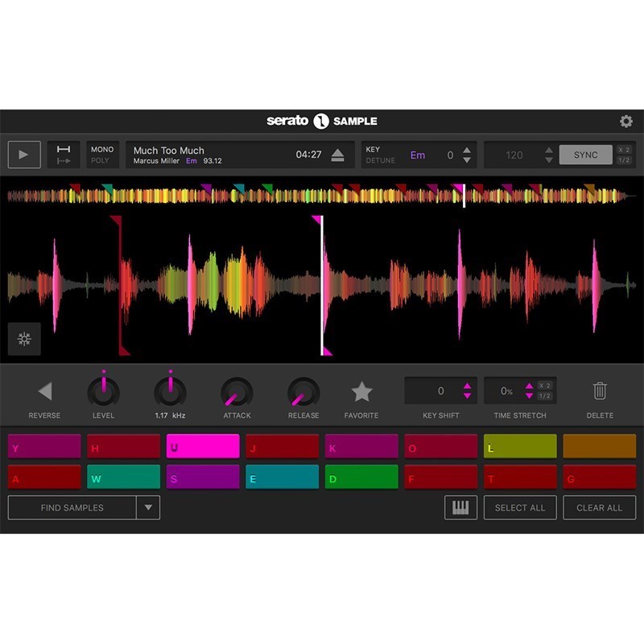Click the Level knob

pyautogui.click(x=103, y=392)
